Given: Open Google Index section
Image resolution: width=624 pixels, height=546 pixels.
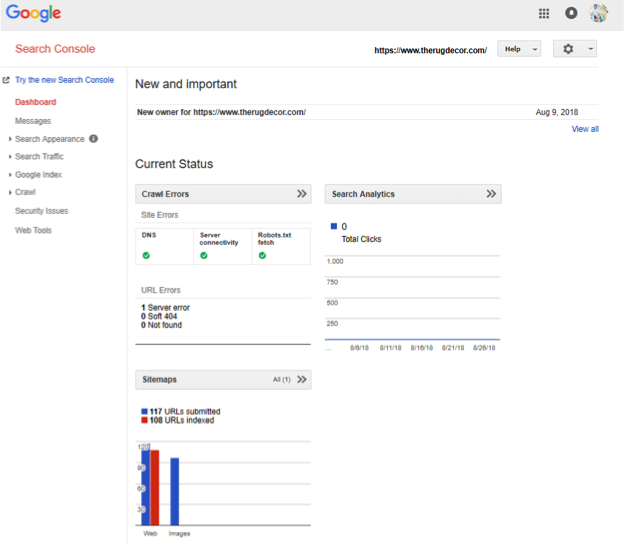Looking at the screenshot, I should click(38, 175).
